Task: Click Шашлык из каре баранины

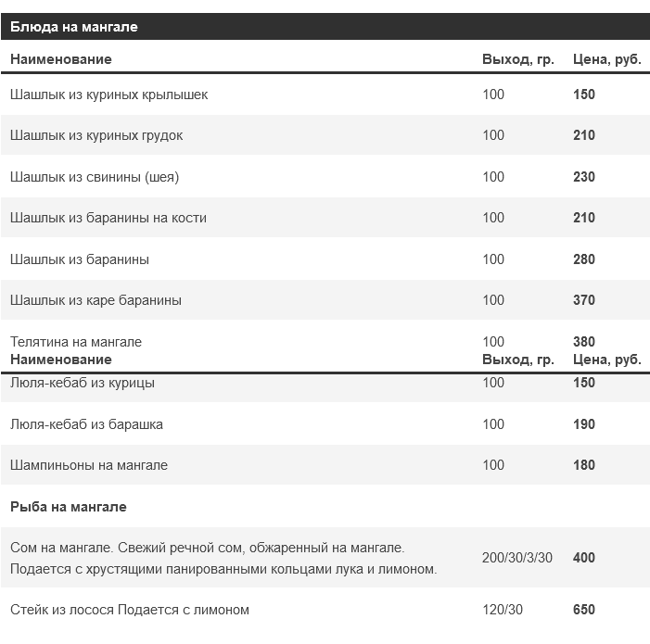Action: [x=96, y=300]
